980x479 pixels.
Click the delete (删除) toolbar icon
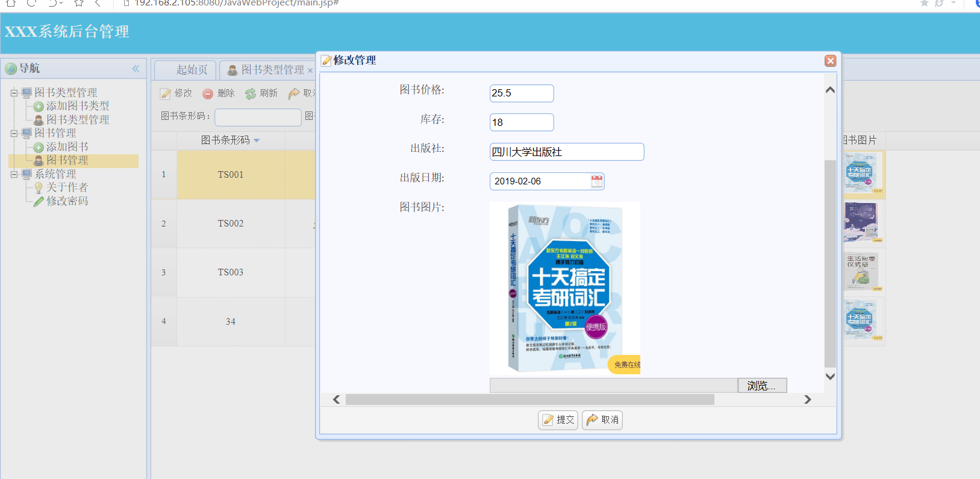click(208, 93)
